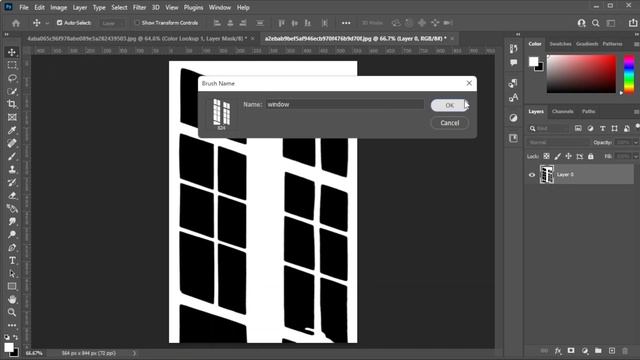Screen dimensions: 640x360
Task: Select the Pen tool
Action: [12, 248]
